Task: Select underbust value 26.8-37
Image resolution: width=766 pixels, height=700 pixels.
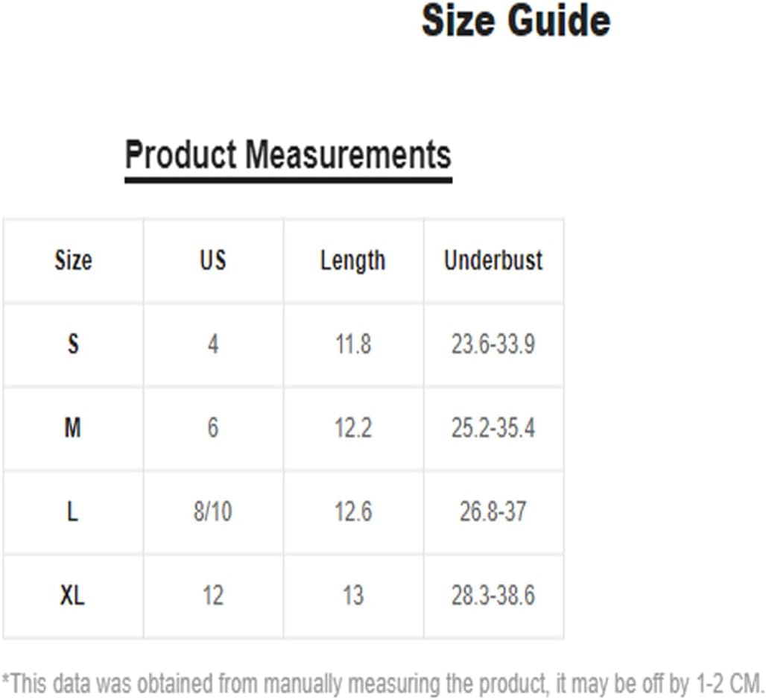Action: pyautogui.click(x=493, y=512)
